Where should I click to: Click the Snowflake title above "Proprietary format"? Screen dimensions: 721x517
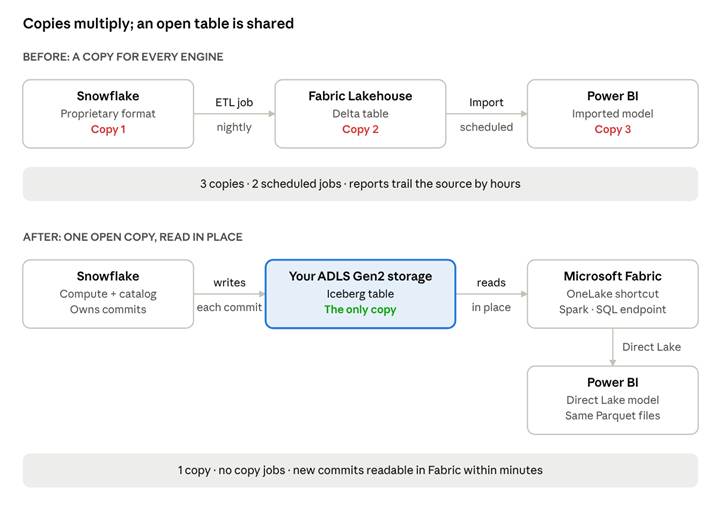click(x=108, y=96)
